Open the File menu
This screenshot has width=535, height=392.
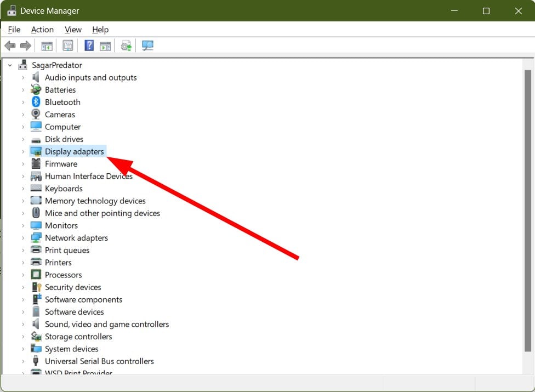(14, 30)
